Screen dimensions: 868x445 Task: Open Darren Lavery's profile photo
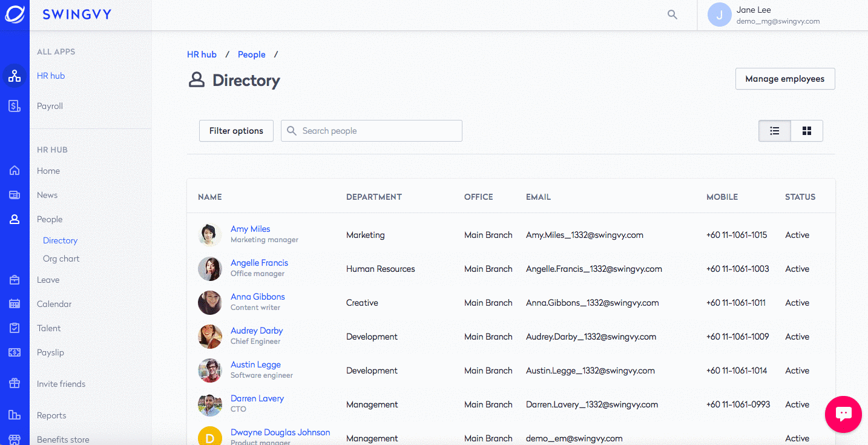coord(210,404)
